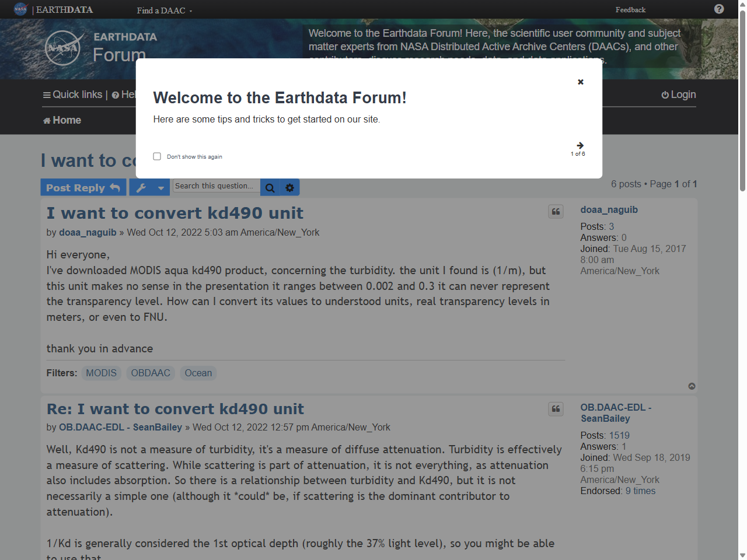This screenshot has width=747, height=560.
Task: Click the NASA meatball logo
Action: point(20,9)
